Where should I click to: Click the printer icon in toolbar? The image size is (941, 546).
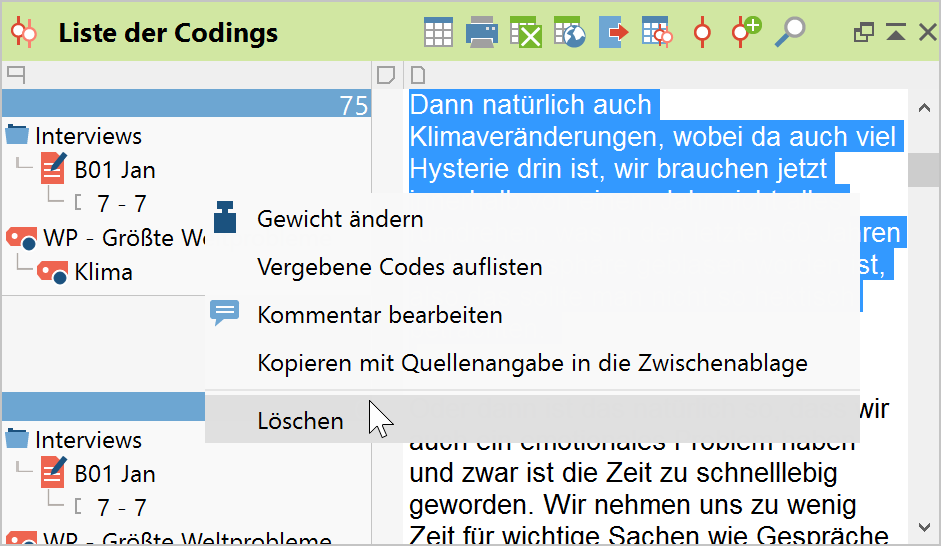click(482, 32)
